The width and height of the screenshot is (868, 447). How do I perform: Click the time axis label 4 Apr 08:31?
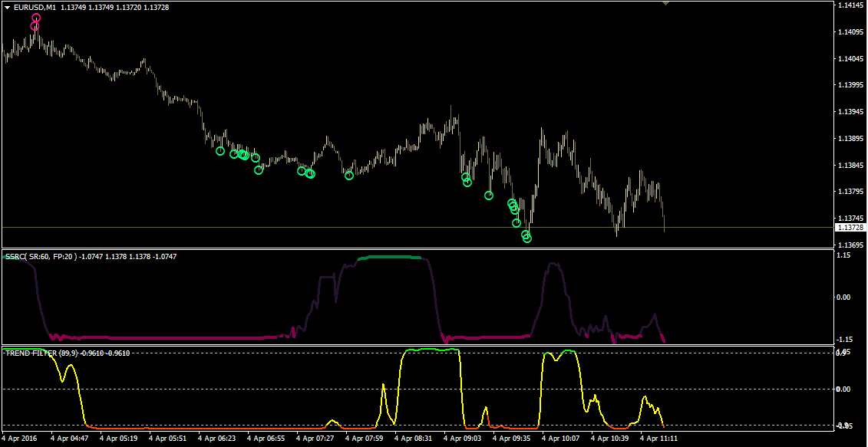point(414,438)
